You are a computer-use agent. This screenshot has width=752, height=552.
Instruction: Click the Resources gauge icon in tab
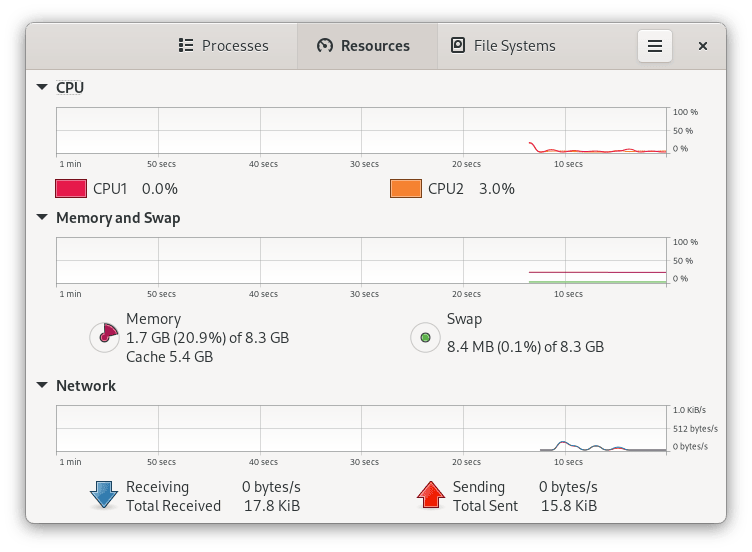[324, 46]
